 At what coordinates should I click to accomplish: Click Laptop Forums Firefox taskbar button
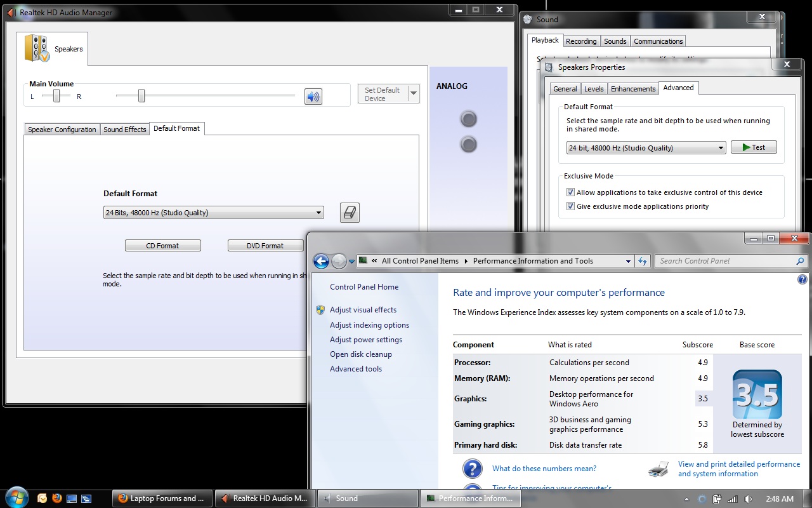[162, 498]
